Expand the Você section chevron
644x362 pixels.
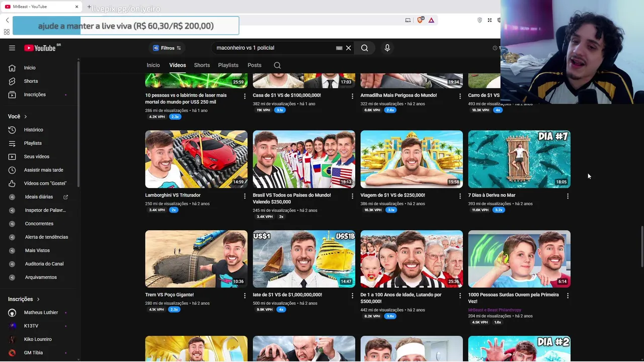click(x=25, y=117)
